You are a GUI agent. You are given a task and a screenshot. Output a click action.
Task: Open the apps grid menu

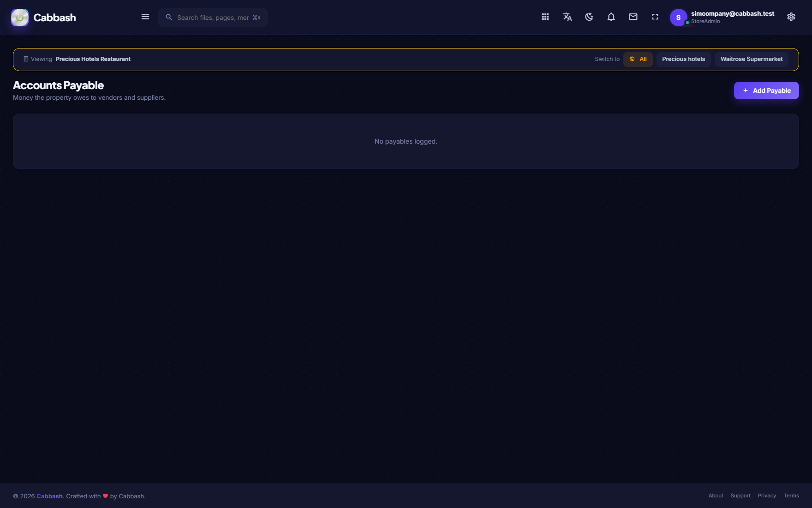tap(545, 17)
